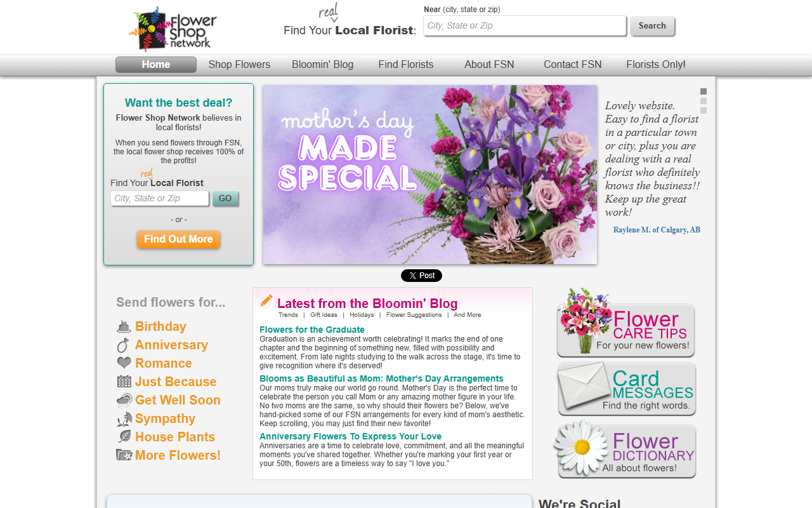Open Shop Flowers menu item
This screenshot has height=508, width=812.
239,65
